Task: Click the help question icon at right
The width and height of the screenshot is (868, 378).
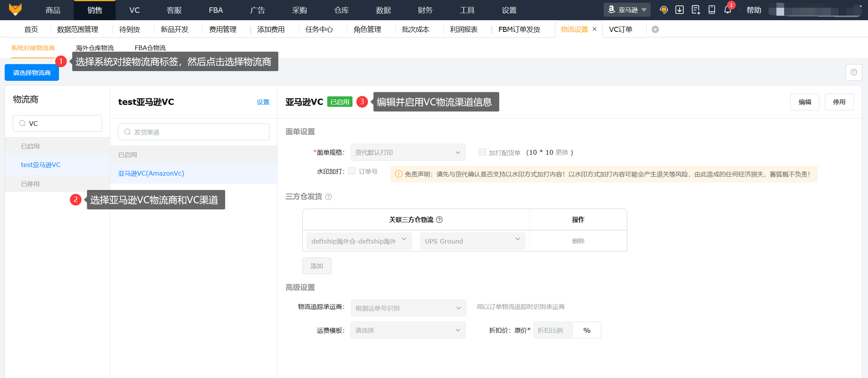Action: point(854,72)
